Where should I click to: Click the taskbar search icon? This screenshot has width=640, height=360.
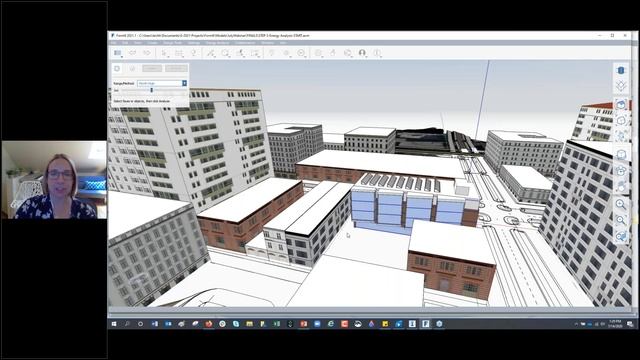click(127, 324)
